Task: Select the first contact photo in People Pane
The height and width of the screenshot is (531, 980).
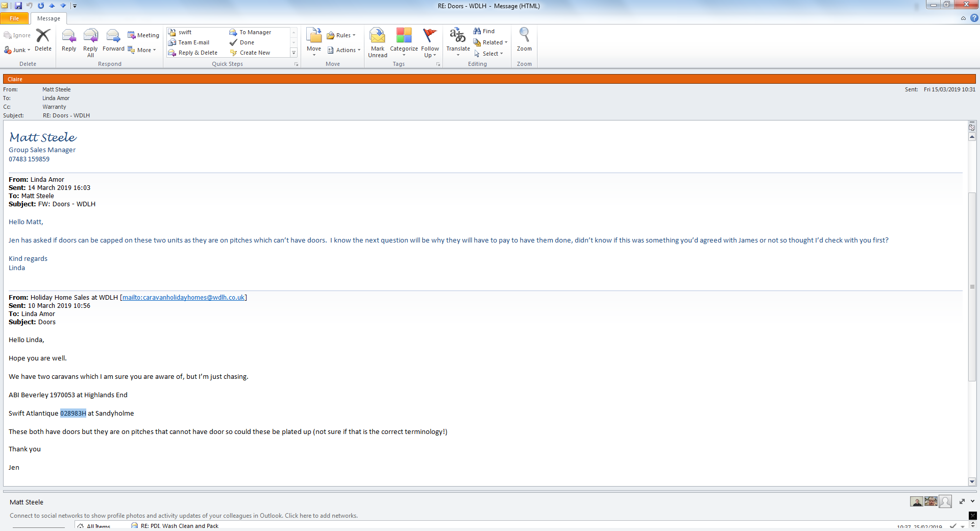Action: click(917, 501)
